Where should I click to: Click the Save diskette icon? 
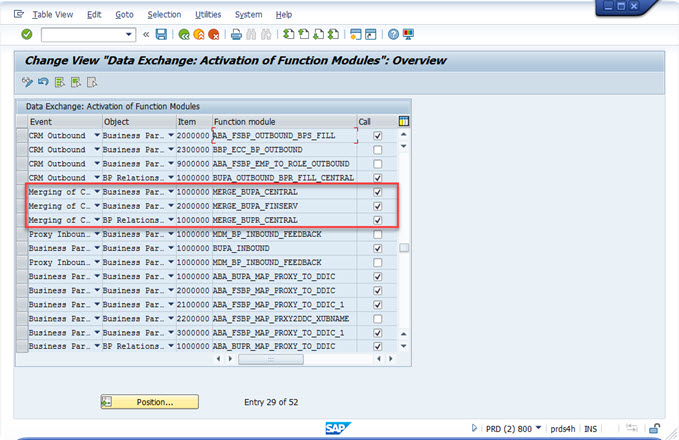161,34
